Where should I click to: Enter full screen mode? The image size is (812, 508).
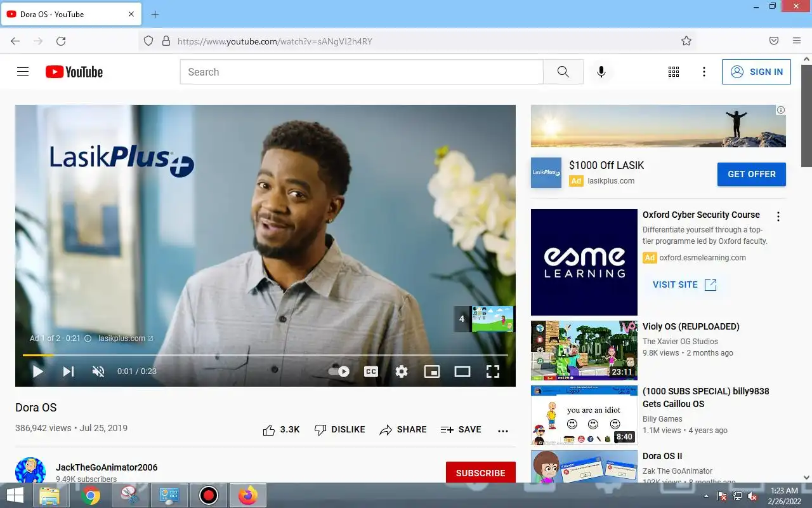coord(493,371)
